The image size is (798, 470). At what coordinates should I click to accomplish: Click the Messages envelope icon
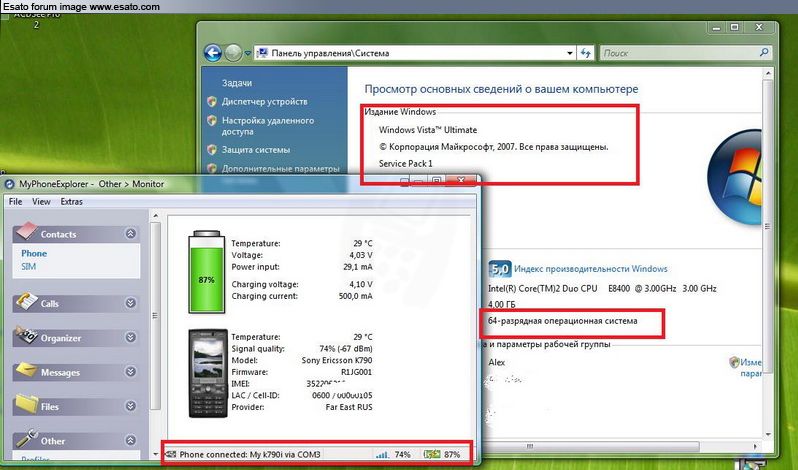coord(26,370)
